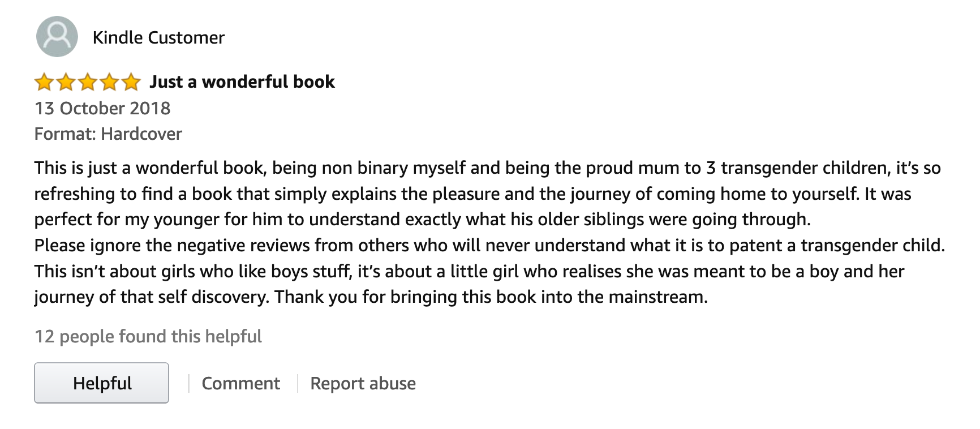This screenshot has width=980, height=429.
Task: Click the fourth gold rating star
Action: 109,83
